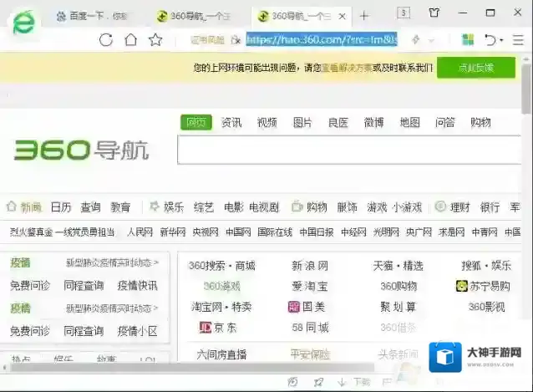Viewport: 533px width, 392px height.
Task: Reload the page with refresh icon
Action: pos(106,40)
